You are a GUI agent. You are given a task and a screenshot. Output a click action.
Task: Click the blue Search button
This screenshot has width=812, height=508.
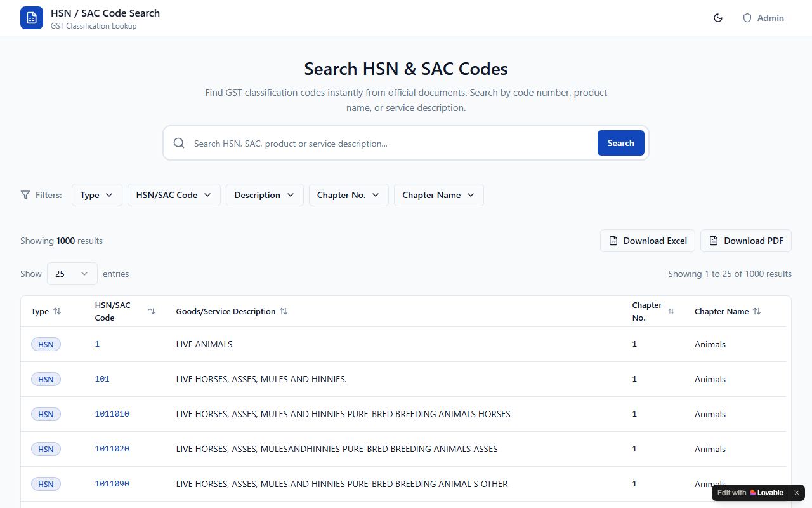[x=620, y=143]
